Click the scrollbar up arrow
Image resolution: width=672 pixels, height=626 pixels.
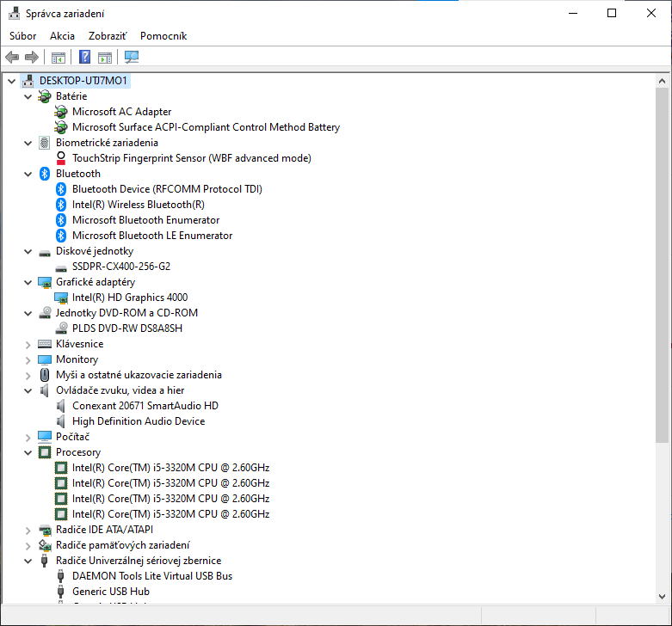point(662,81)
